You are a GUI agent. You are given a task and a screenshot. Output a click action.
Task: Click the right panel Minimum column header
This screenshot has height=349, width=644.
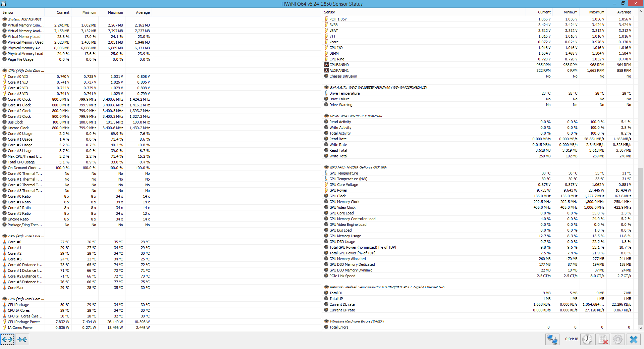pos(566,12)
